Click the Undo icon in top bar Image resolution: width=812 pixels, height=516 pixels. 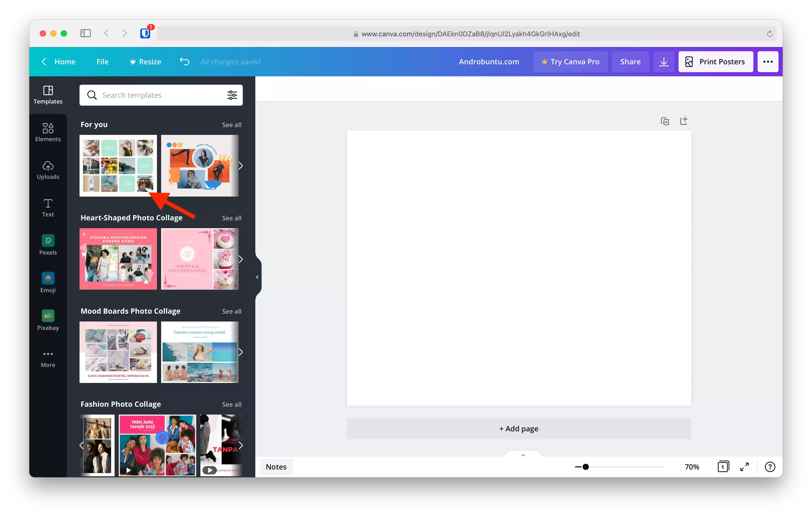[x=184, y=61]
